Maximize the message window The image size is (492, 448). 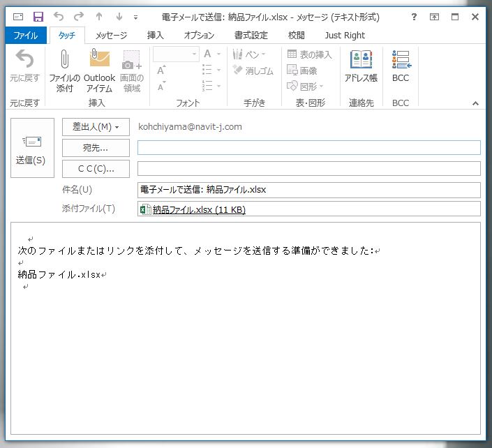[454, 17]
